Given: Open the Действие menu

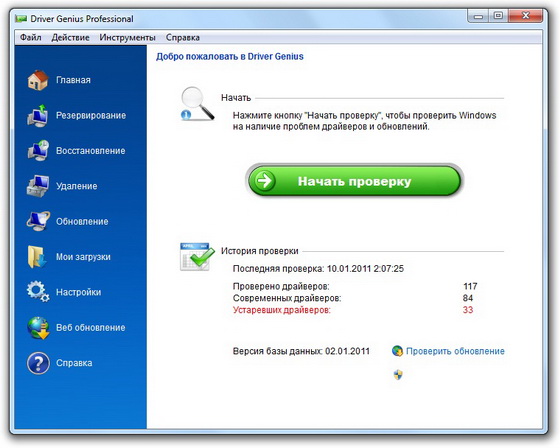Looking at the screenshot, I should 70,38.
